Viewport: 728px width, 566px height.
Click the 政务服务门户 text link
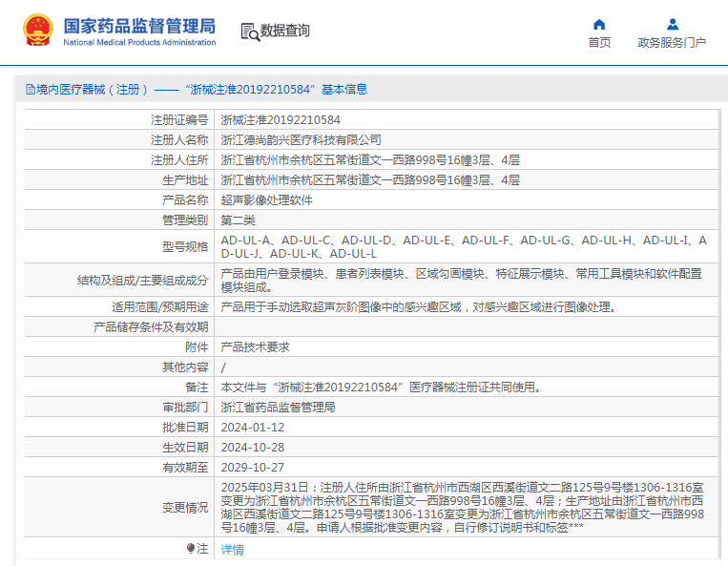(672, 43)
